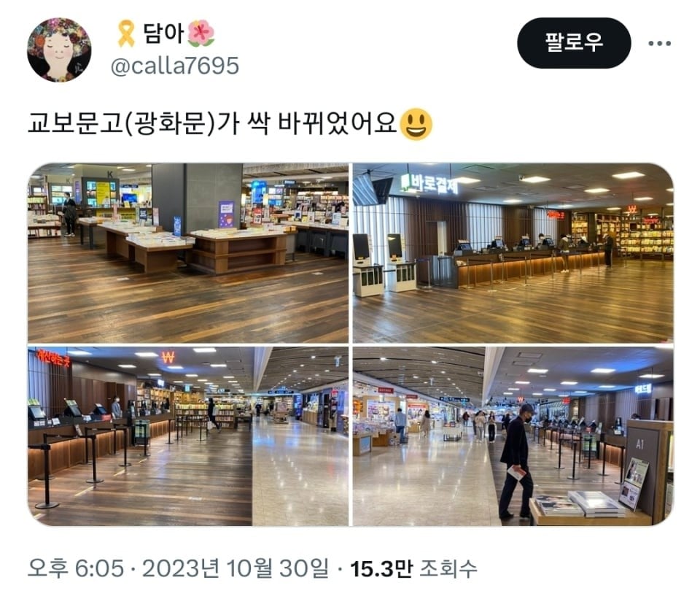Click the yellow ribbon emoji beside name
This screenshot has height=607, width=700.
[x=126, y=33]
